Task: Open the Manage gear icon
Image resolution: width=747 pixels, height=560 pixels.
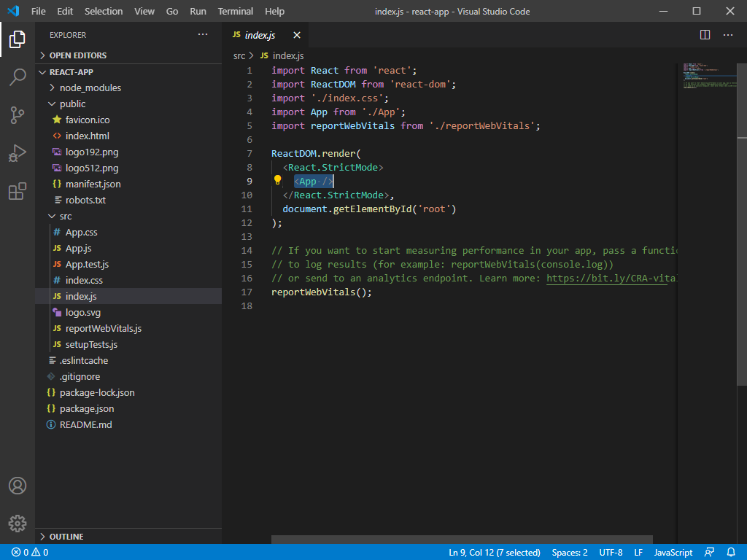Action: point(18,524)
